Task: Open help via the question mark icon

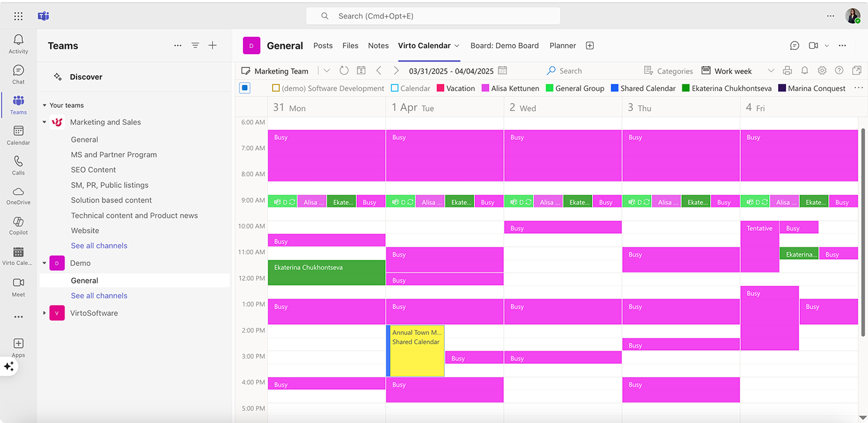Action: pyautogui.click(x=839, y=70)
